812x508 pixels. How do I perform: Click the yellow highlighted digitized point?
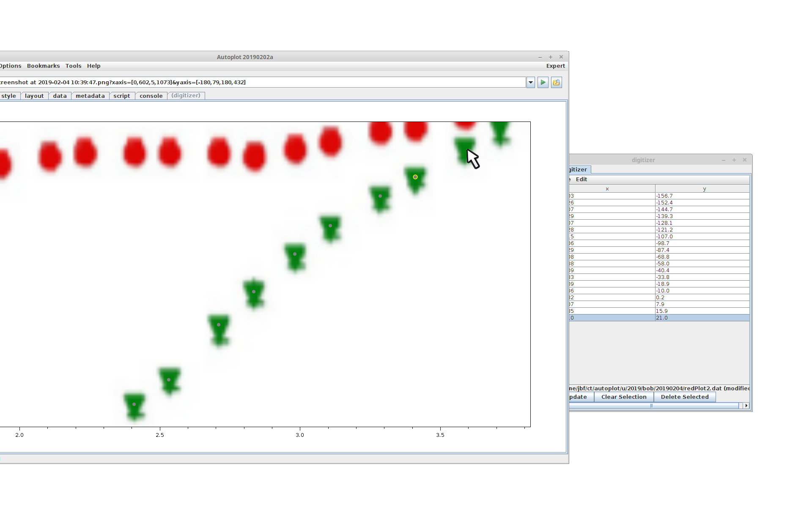[415, 177]
